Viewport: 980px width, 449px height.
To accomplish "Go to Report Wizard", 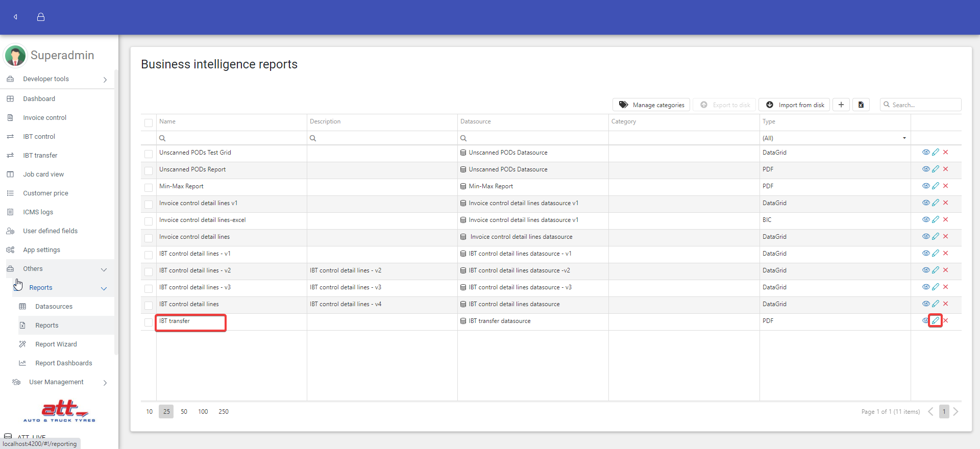I will click(56, 344).
